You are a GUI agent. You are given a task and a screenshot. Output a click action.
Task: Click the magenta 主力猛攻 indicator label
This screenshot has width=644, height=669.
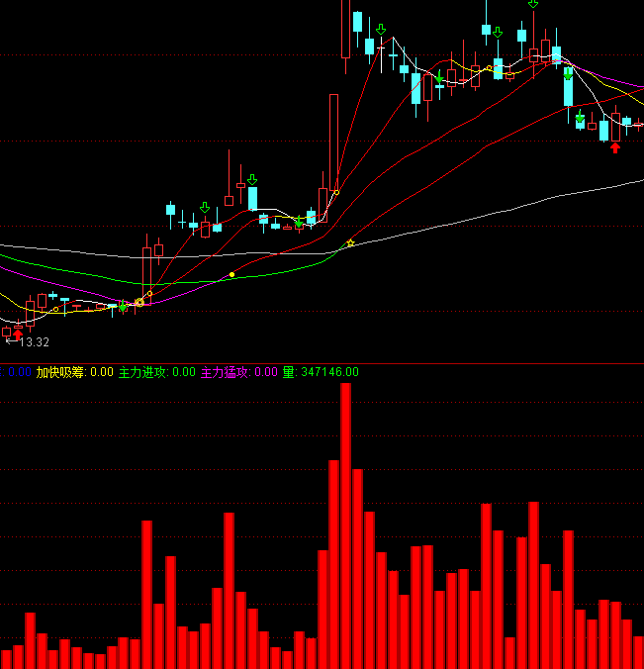click(x=226, y=372)
